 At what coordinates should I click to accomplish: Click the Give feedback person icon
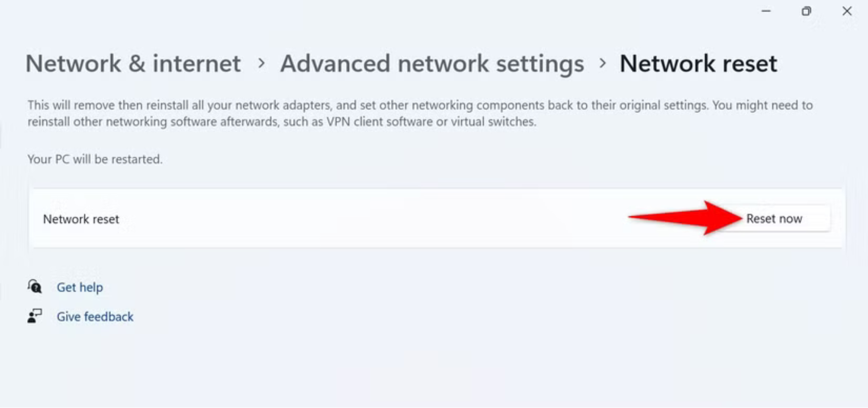pyautogui.click(x=35, y=316)
